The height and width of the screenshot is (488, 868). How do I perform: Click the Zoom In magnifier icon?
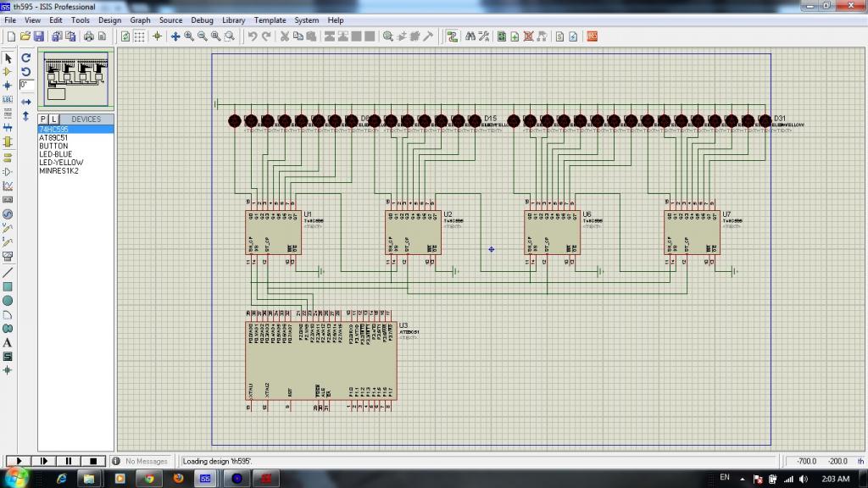click(189, 36)
